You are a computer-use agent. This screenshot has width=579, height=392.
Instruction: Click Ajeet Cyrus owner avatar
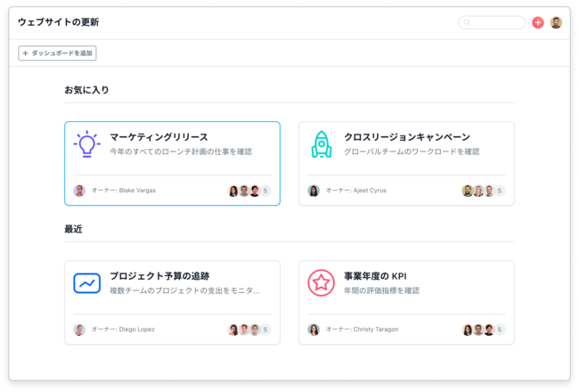[x=314, y=191]
